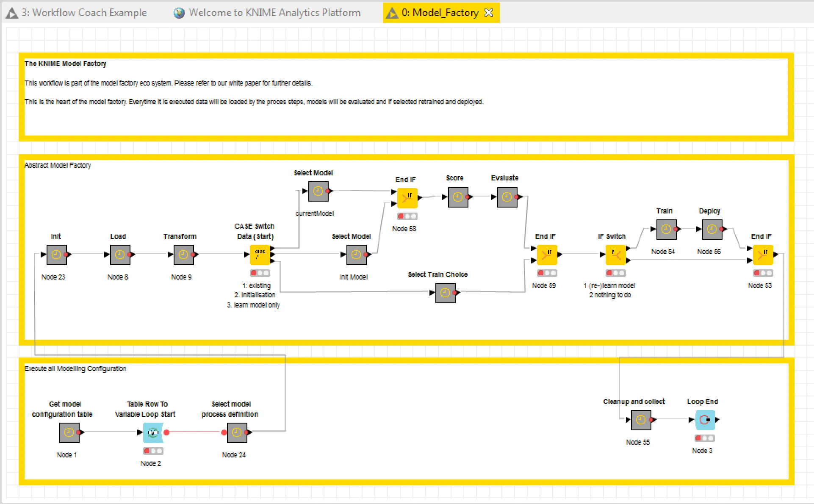The image size is (814, 504).
Task: Select the Evaluate metanode
Action: [x=507, y=197]
